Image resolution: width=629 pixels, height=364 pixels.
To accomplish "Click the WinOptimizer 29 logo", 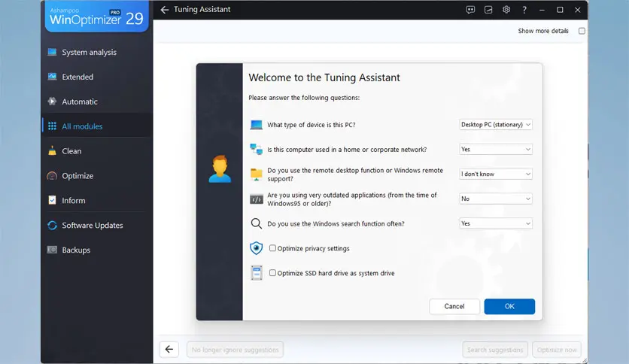I will (x=96, y=17).
